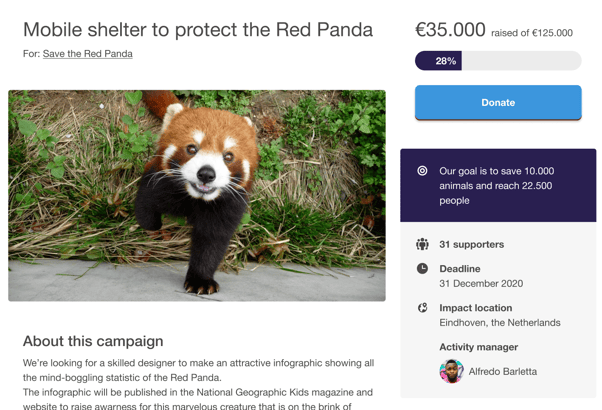Click the About this campaign heading

(93, 341)
